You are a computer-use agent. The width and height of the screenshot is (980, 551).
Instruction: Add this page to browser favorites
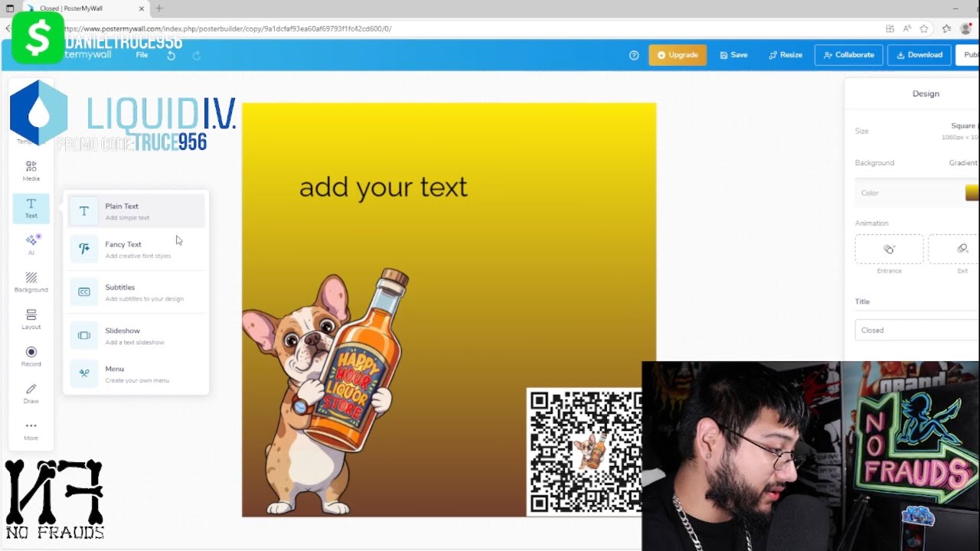[924, 28]
